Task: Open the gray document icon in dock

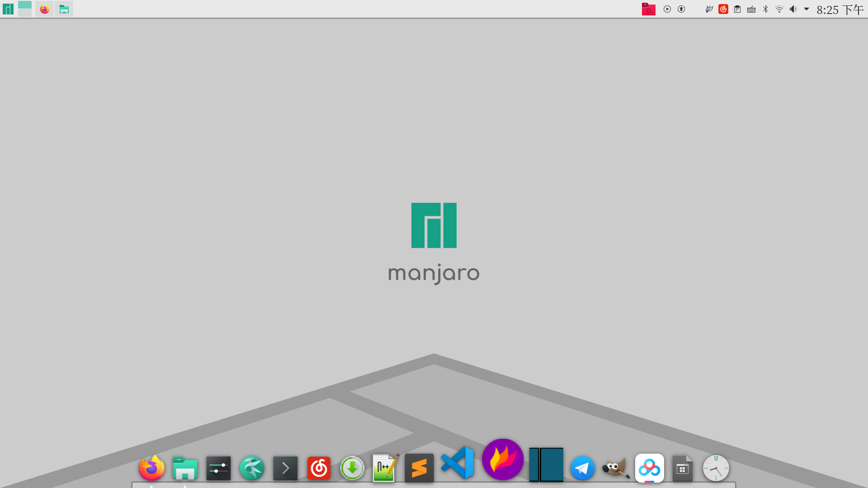Action: click(683, 468)
